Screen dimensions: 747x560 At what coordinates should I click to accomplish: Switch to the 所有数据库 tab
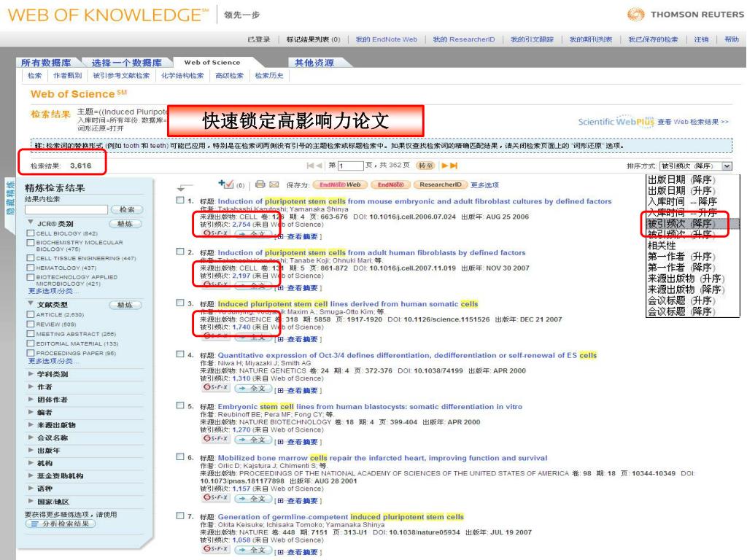(46, 63)
